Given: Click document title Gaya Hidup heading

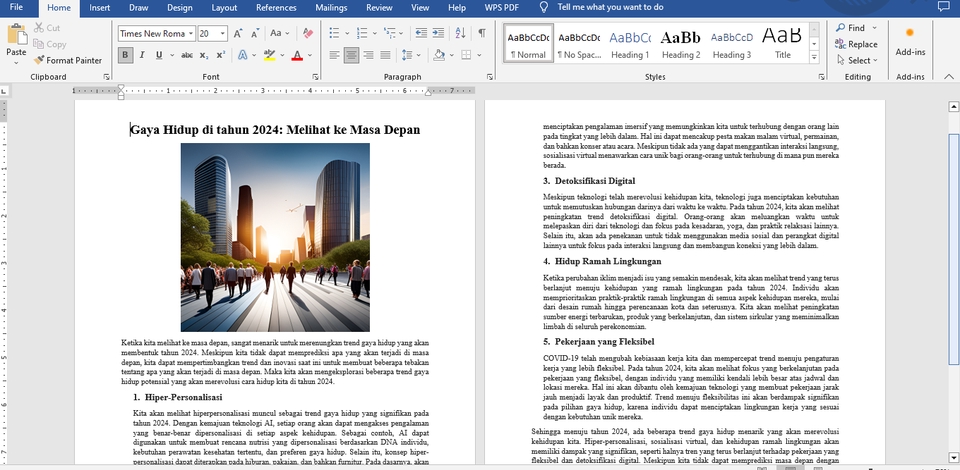Looking at the screenshot, I should (x=275, y=130).
